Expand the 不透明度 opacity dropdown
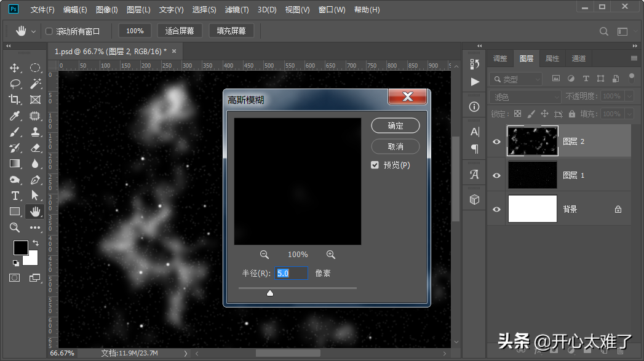Image resolution: width=644 pixels, height=361 pixels. [630, 97]
